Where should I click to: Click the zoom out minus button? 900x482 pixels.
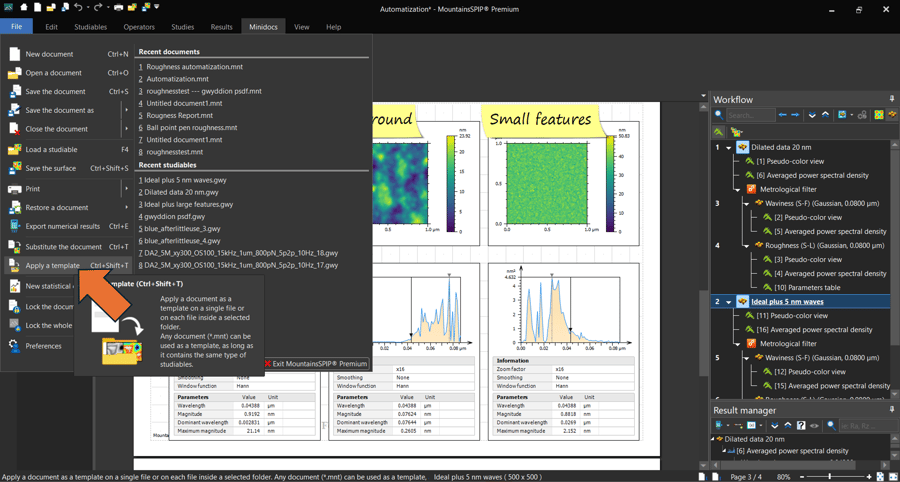[x=802, y=477]
